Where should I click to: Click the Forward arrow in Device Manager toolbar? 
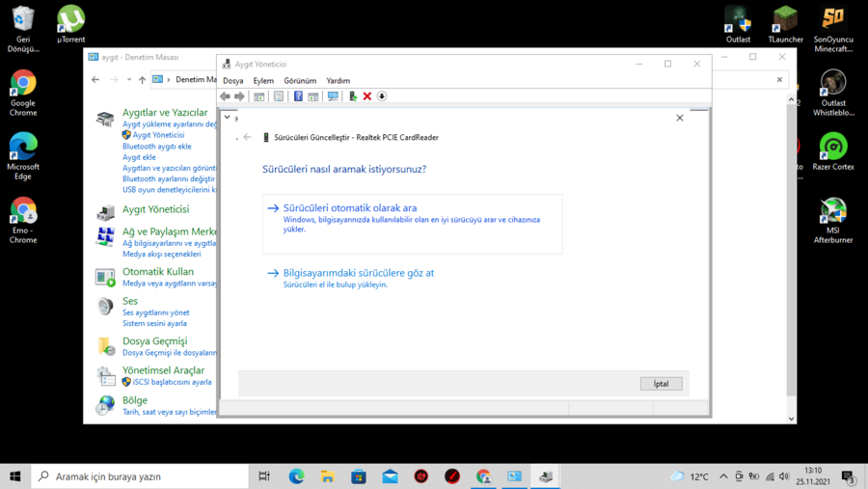pos(239,96)
